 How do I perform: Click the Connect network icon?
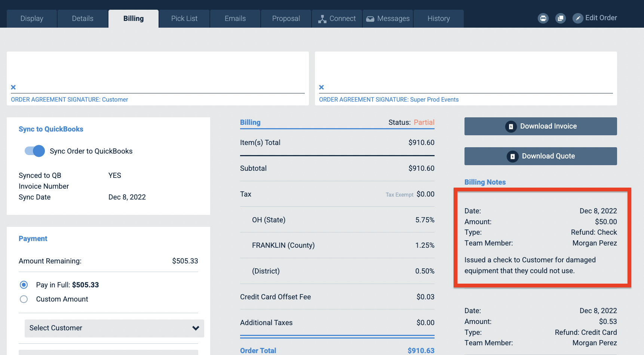[x=322, y=18]
